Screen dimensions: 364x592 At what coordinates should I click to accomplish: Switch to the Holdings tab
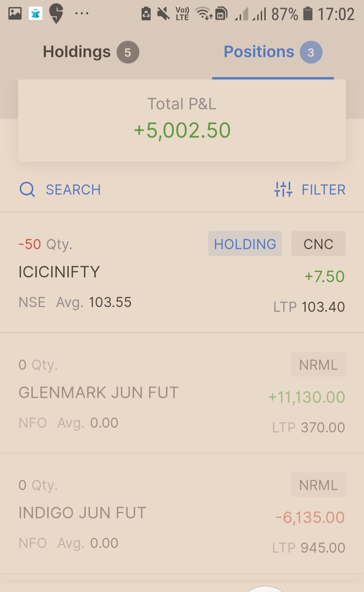coord(77,52)
